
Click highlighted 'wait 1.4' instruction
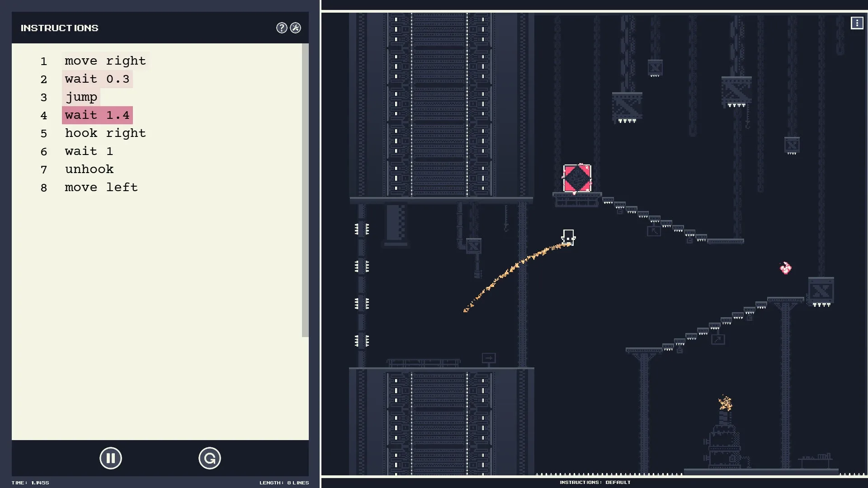(97, 115)
